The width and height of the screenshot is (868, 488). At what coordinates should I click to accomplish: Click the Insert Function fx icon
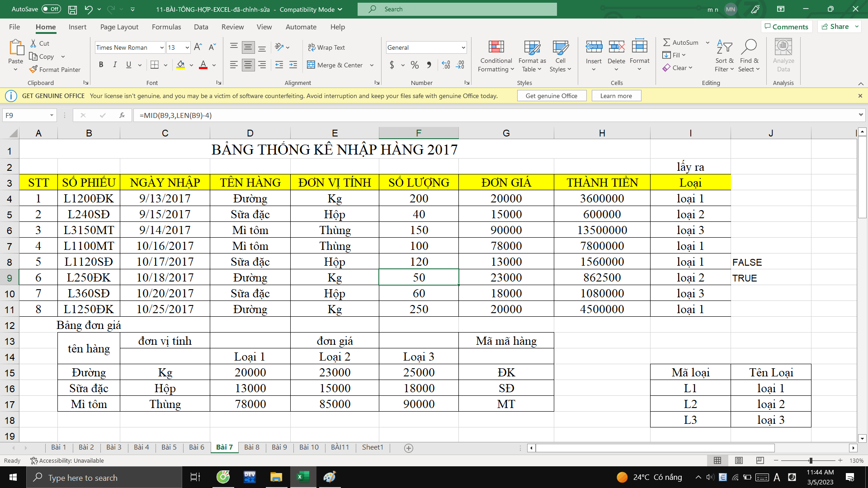122,115
